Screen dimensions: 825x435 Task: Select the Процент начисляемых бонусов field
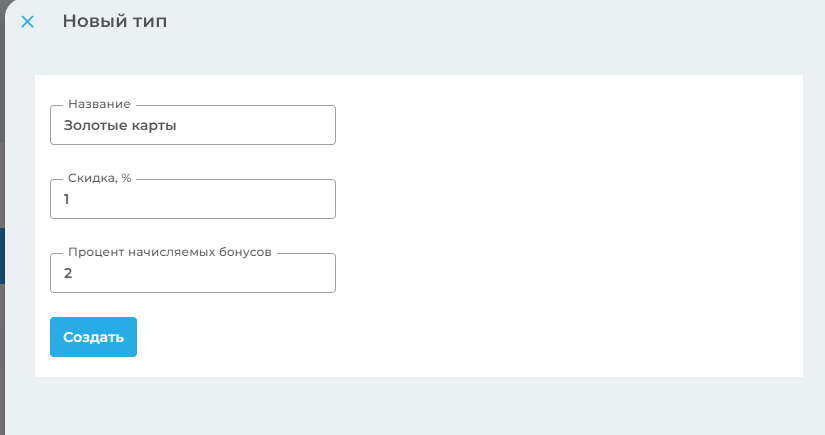192,273
